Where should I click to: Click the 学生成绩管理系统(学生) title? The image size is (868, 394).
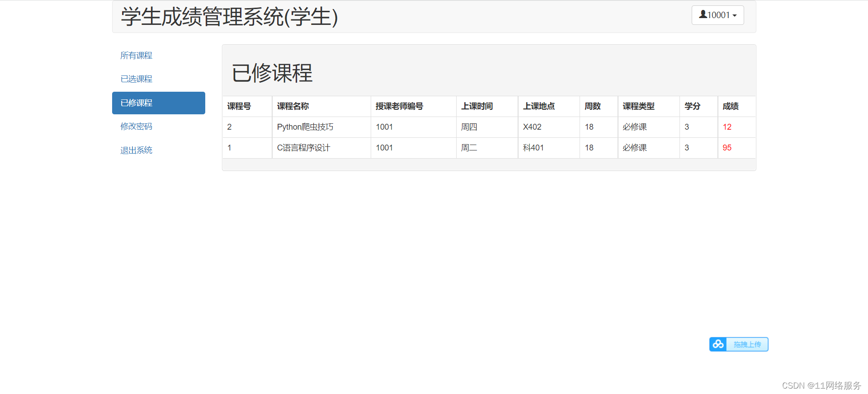[x=229, y=17]
